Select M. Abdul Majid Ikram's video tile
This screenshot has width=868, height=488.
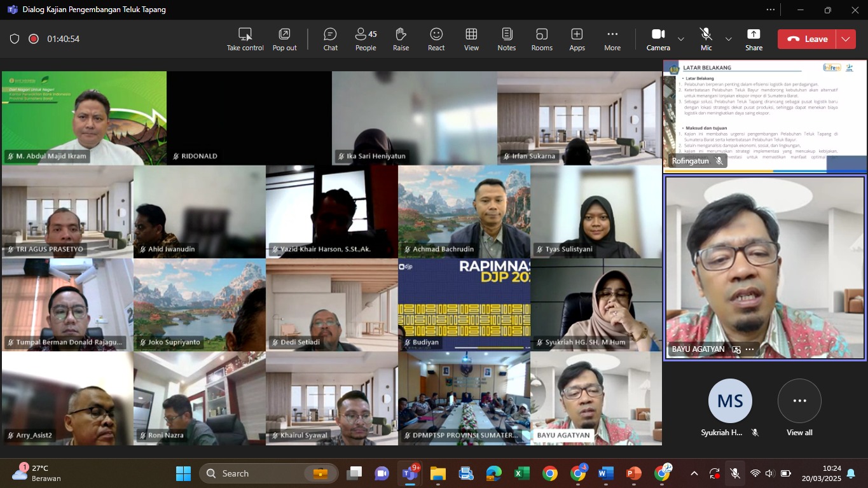[x=84, y=118]
